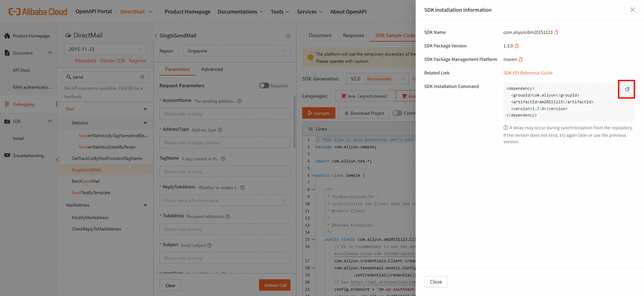Collapse the MailAddress group

(145, 205)
